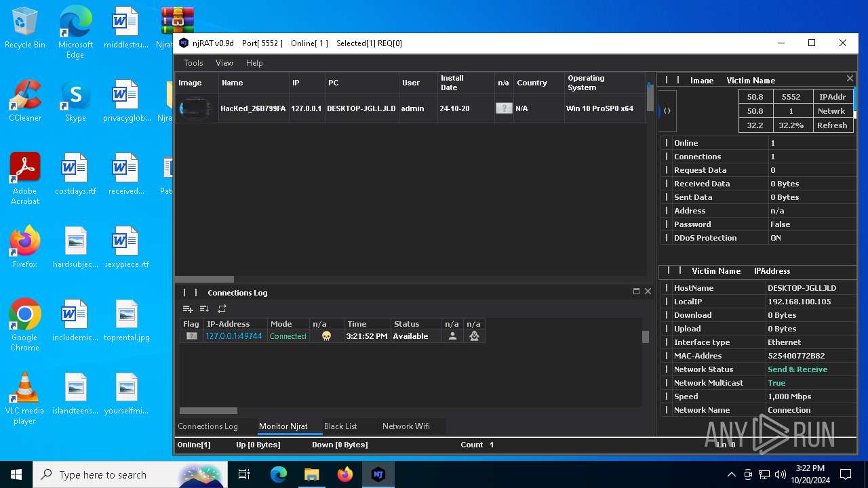Image resolution: width=868 pixels, height=488 pixels.
Task: Click the unknown country flag for HacKed_26B799FA
Action: pyautogui.click(x=504, y=108)
